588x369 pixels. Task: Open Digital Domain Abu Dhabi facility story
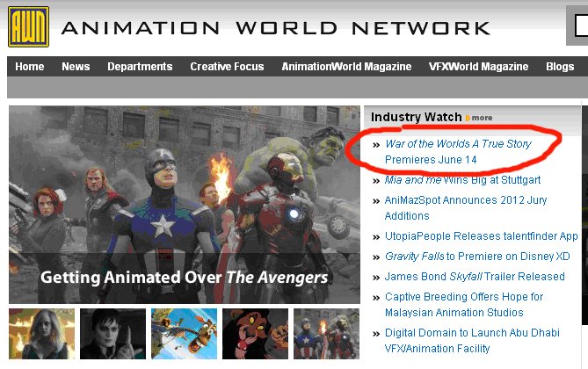click(x=472, y=341)
